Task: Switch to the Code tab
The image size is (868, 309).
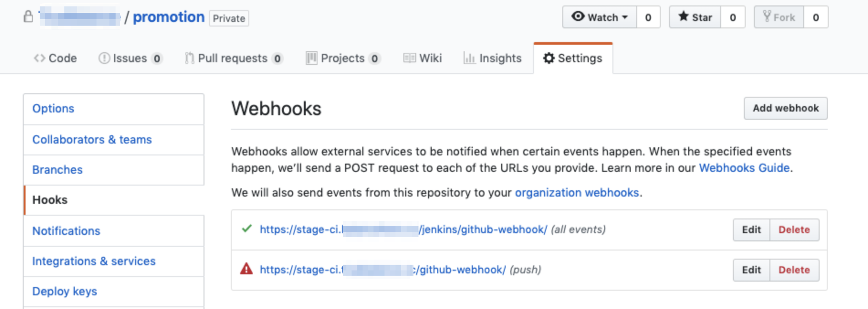Action: (55, 58)
